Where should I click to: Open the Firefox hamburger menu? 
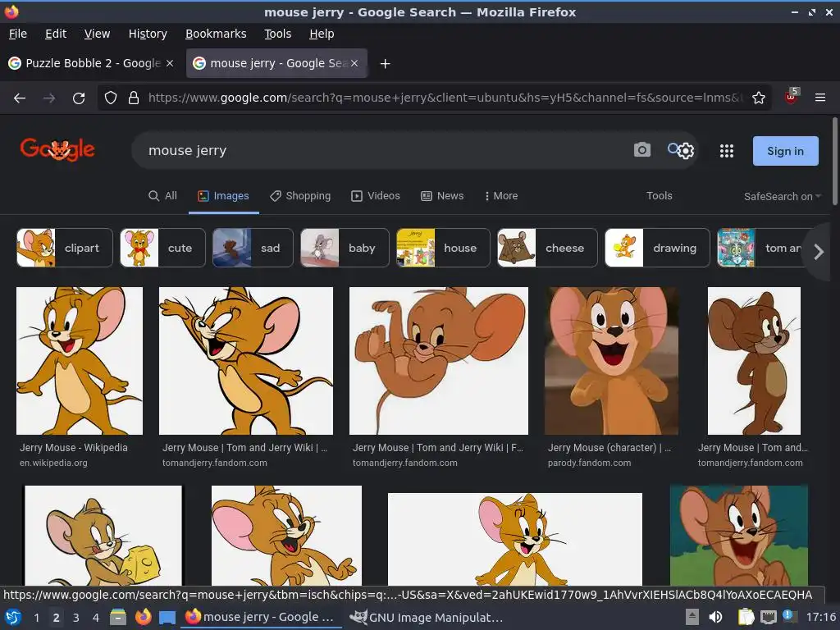(x=820, y=98)
